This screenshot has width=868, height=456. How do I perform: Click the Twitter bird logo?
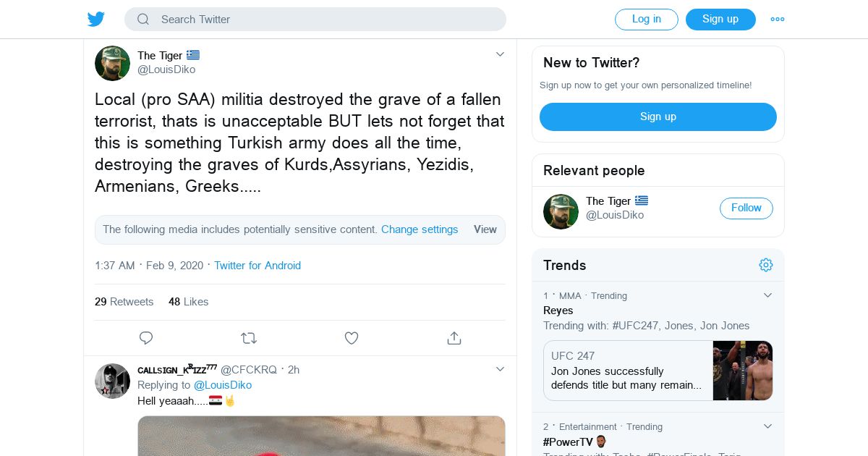point(96,20)
